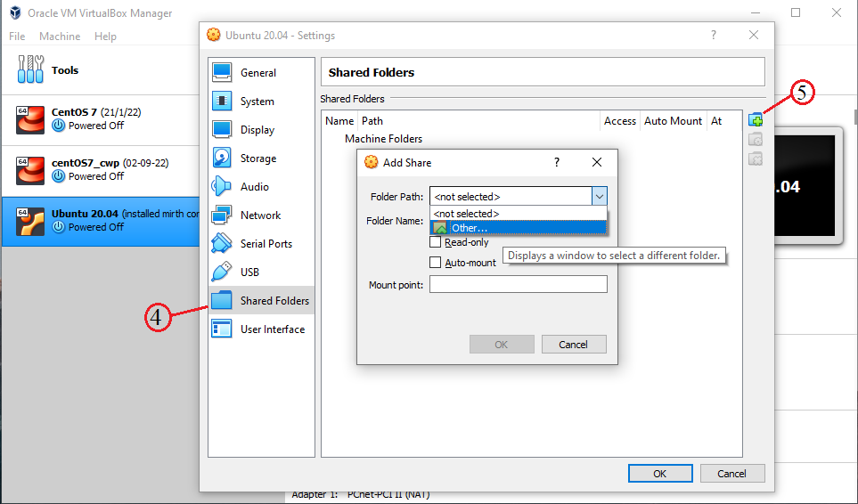
Task: Click Cancel in the Add Share dialog
Action: [x=574, y=345]
